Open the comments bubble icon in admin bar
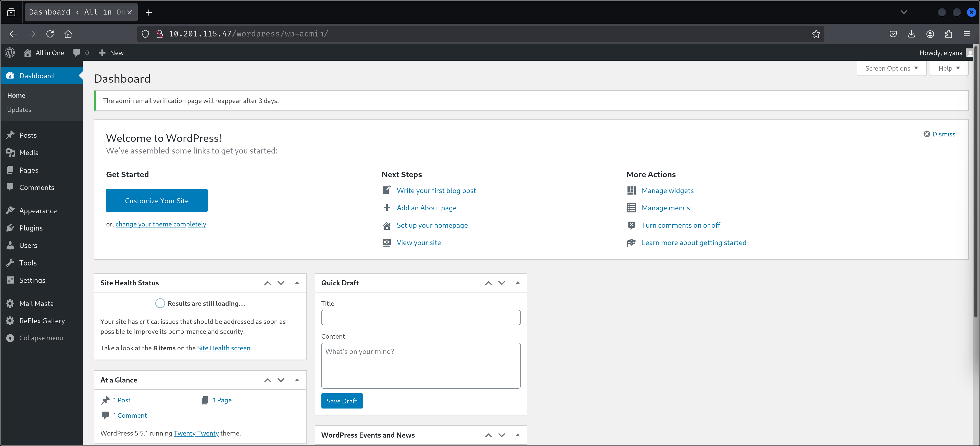The height and width of the screenshot is (446, 980). 77,53
